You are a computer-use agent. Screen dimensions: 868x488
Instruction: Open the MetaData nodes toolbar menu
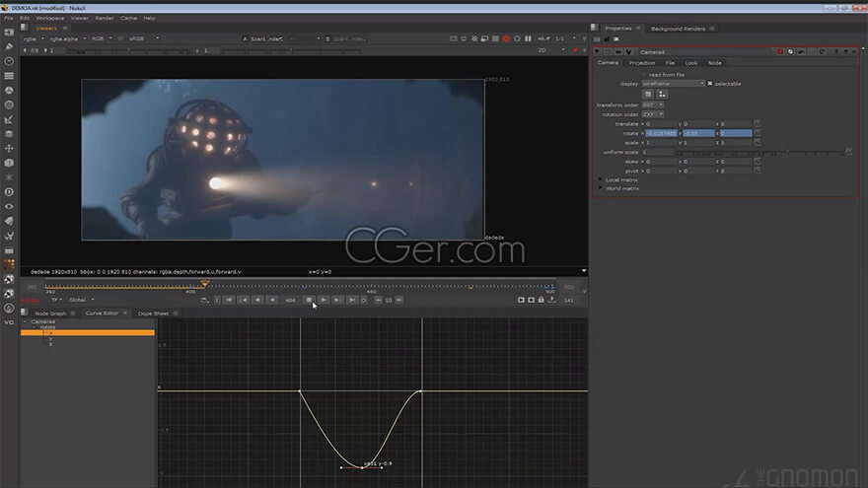coord(9,221)
